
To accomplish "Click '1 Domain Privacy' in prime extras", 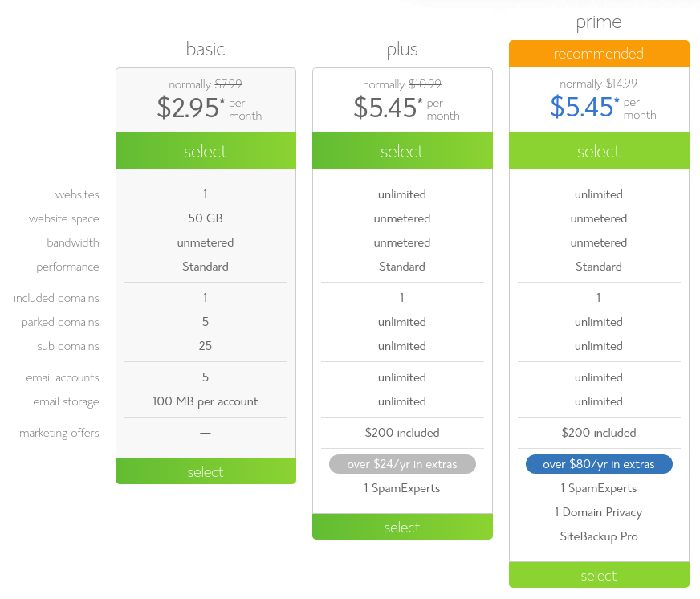I will [599, 512].
